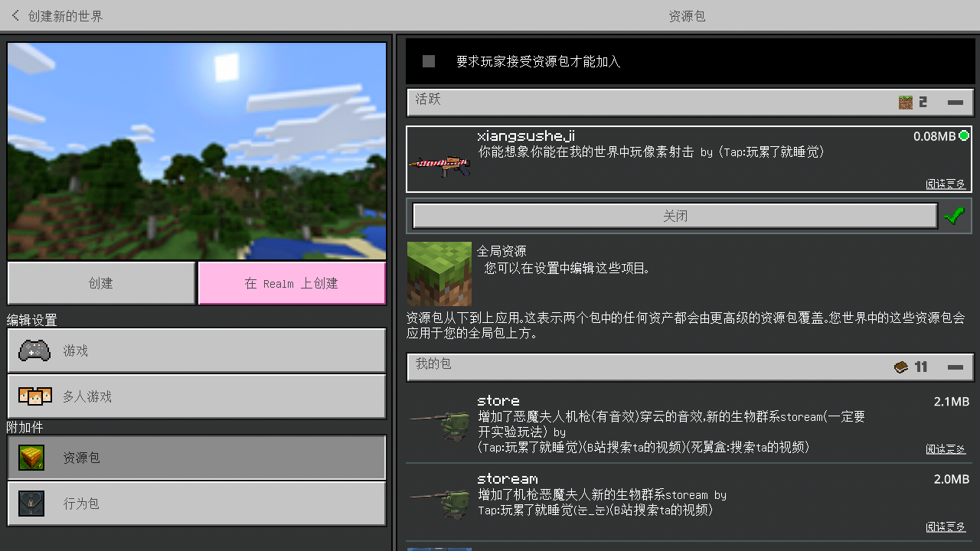
Task: Click the green checkmark next to 关闭
Action: 954,216
